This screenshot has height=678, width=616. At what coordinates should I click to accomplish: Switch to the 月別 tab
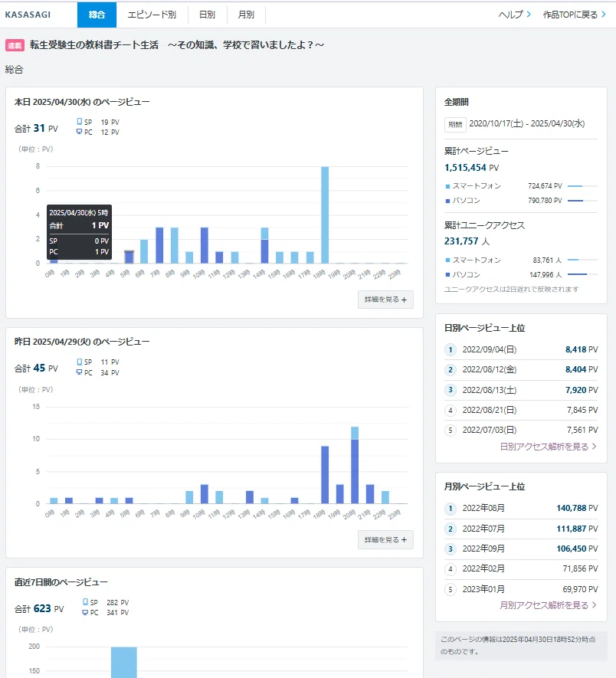tap(246, 15)
